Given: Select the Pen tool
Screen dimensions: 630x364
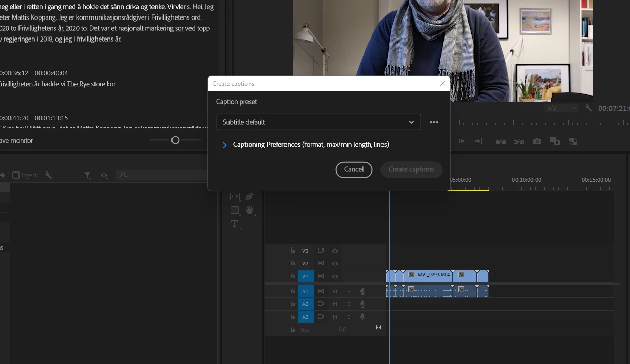Looking at the screenshot, I should click(250, 197).
